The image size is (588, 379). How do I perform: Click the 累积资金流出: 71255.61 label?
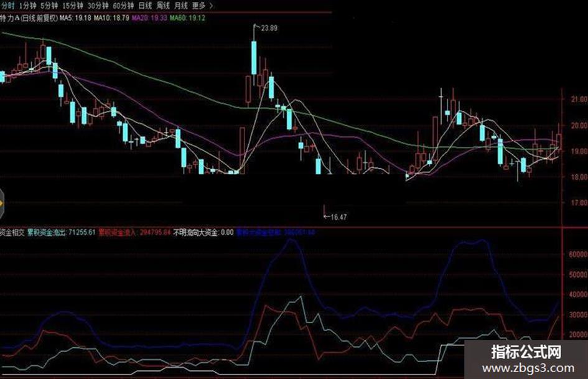click(62, 232)
